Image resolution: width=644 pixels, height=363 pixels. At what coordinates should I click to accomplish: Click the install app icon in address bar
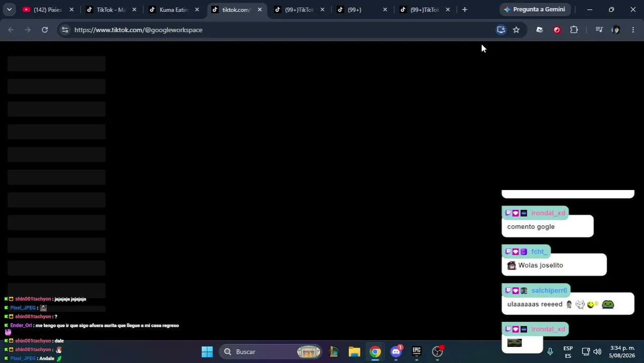pyautogui.click(x=501, y=30)
